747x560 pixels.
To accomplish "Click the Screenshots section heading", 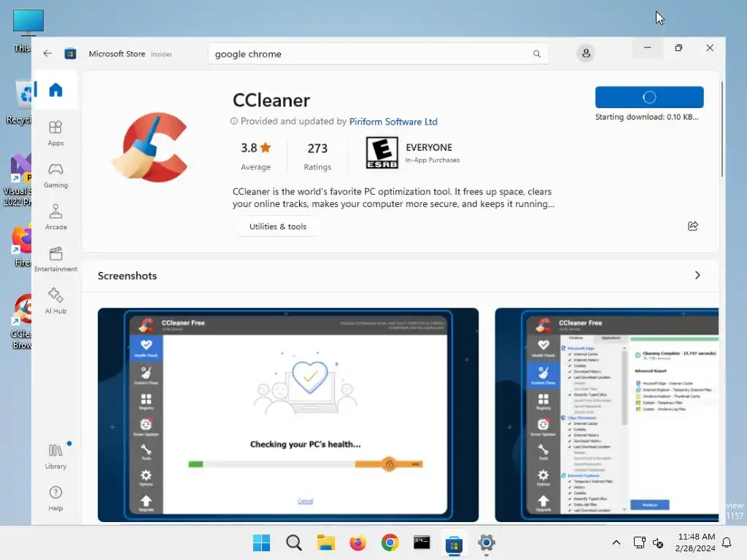I will click(127, 276).
